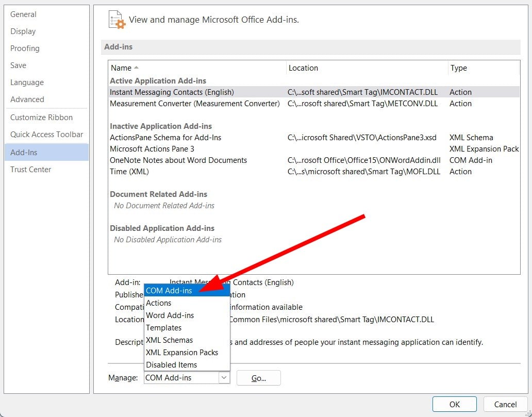
Task: Select Word Add-ins in the Manage list
Action: pos(170,315)
